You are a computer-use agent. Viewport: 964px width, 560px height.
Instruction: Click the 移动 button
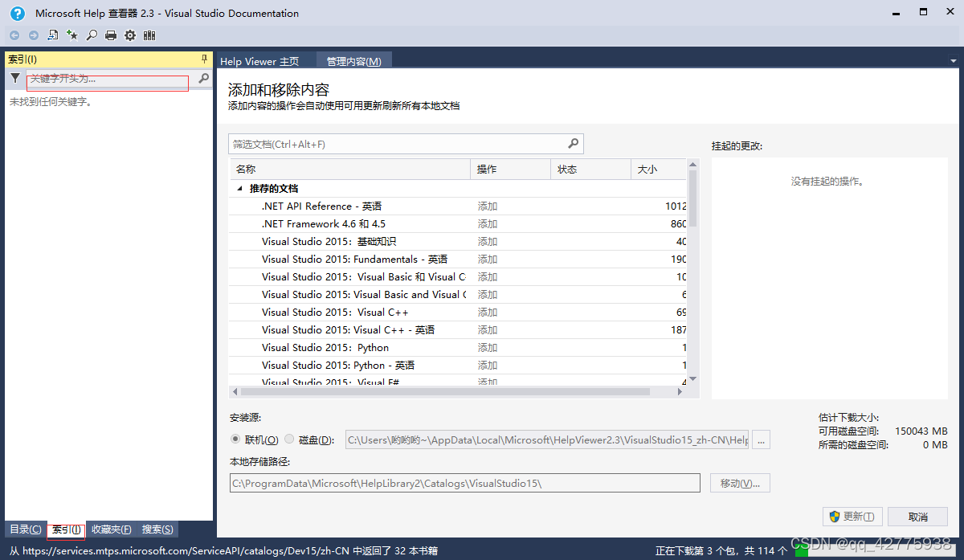point(740,483)
